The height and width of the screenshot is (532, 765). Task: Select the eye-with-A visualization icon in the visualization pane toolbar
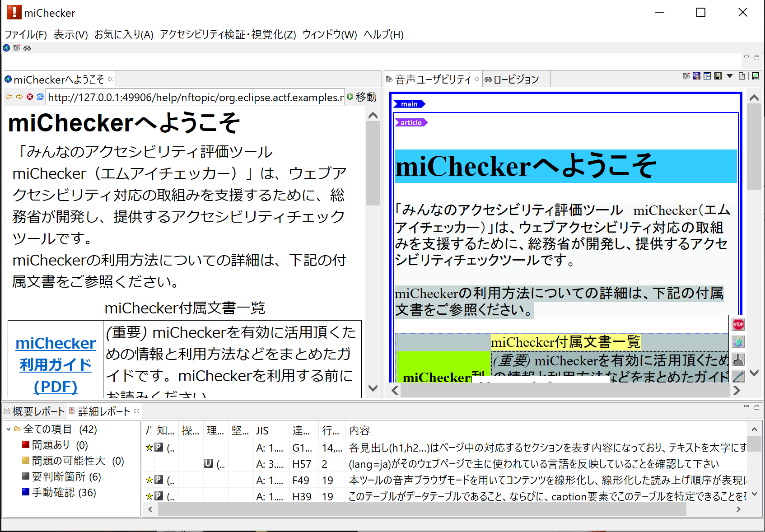point(686,76)
